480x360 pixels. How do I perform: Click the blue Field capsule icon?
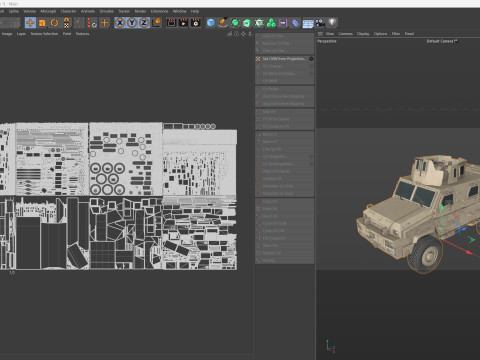click(x=295, y=23)
